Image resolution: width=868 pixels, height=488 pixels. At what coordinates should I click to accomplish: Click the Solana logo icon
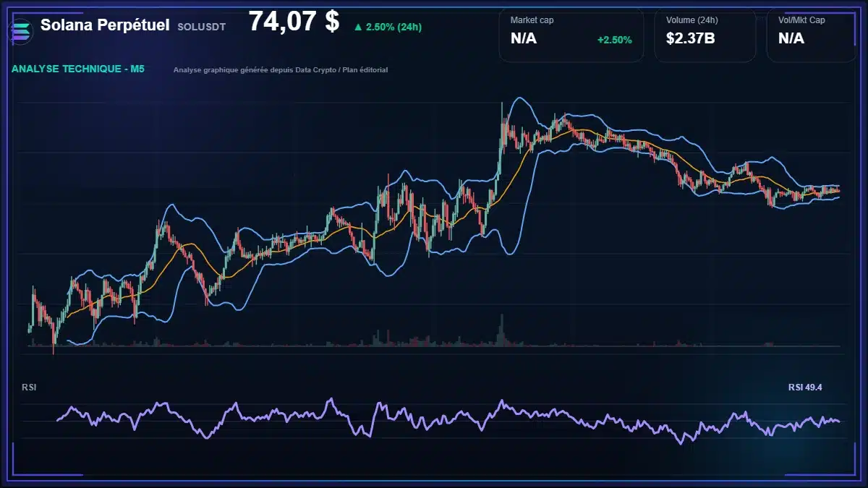20,32
